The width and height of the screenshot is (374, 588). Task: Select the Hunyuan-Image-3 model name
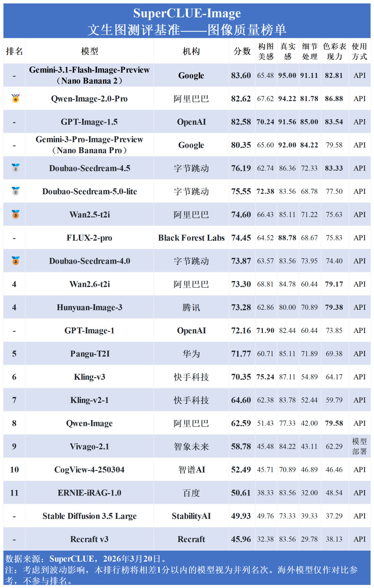click(89, 308)
